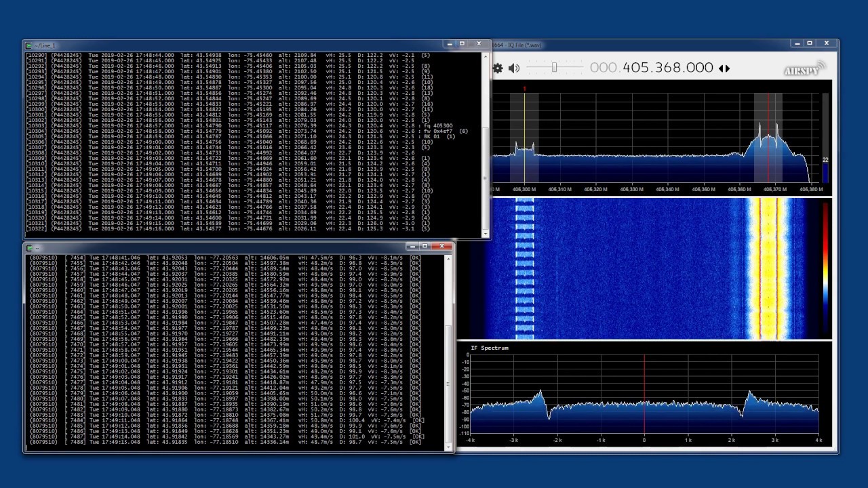
Task: Click the signal level meter showing 22
Action: pos(825,138)
